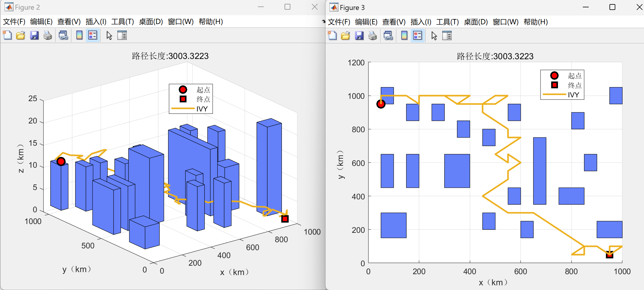This screenshot has width=644, height=290.
Task: Toggle Insert Colorbar in Figure 3 toolbar
Action: point(404,36)
